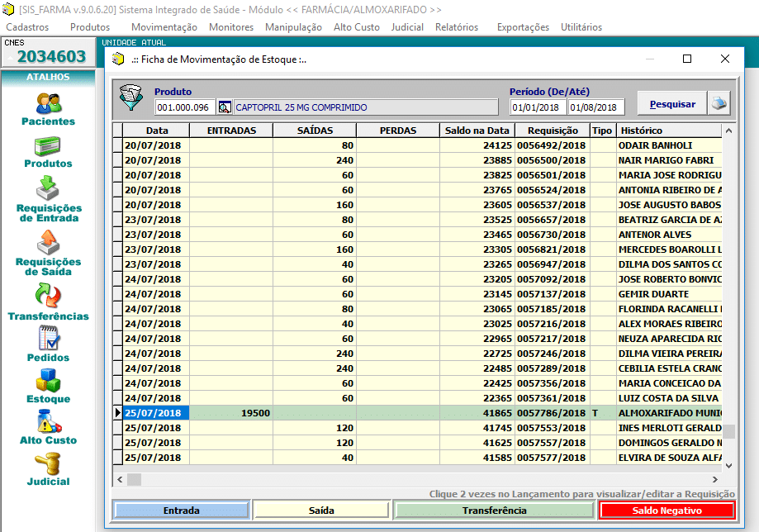The image size is (759, 532).
Task: Click the vertical scrollbar down arrow
Action: pos(728,466)
